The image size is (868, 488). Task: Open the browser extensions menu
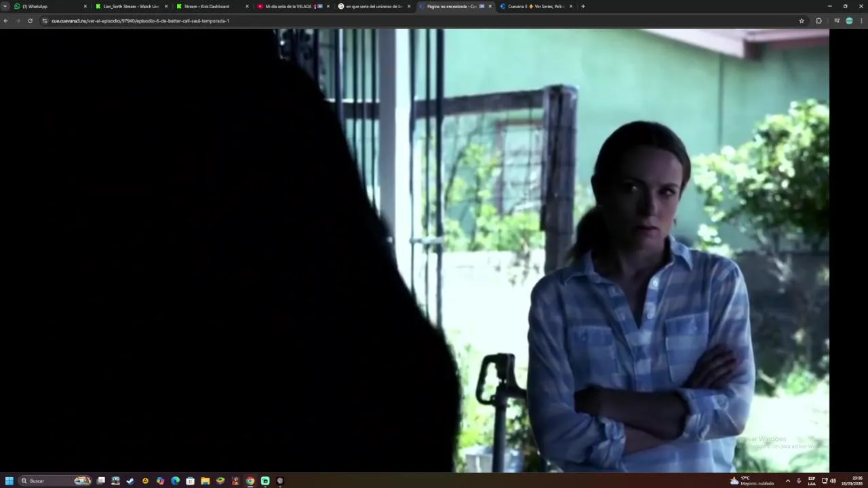818,21
